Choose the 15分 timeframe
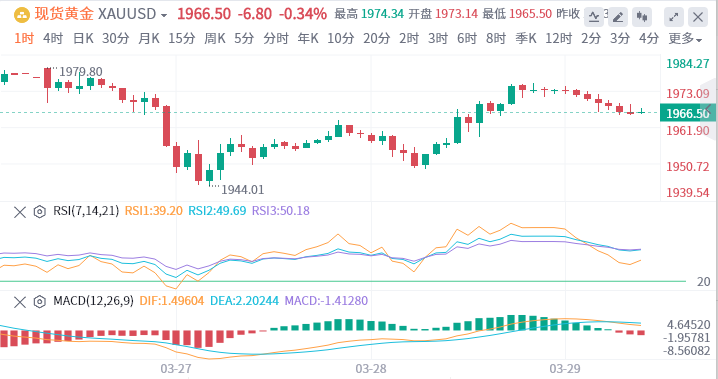718x379 pixels. 182,39
